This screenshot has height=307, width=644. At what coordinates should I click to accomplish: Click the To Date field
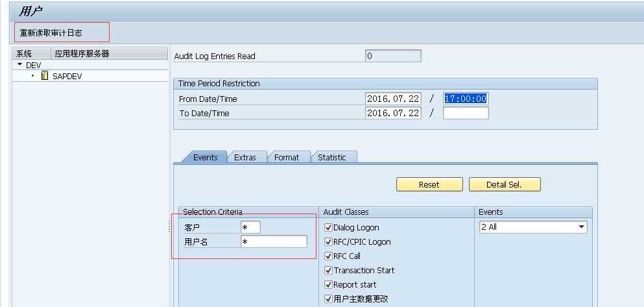coord(393,113)
